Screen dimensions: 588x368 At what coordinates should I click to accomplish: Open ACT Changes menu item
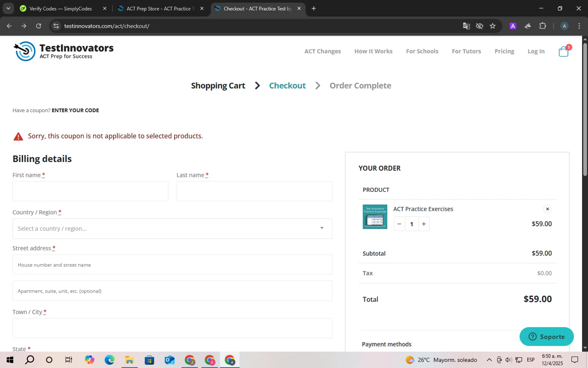[323, 51]
